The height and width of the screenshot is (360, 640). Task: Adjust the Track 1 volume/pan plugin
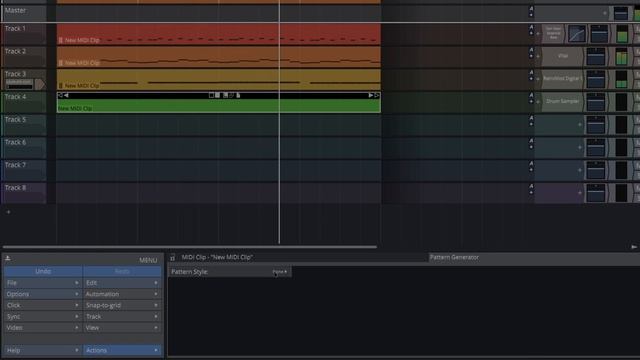tap(599, 34)
